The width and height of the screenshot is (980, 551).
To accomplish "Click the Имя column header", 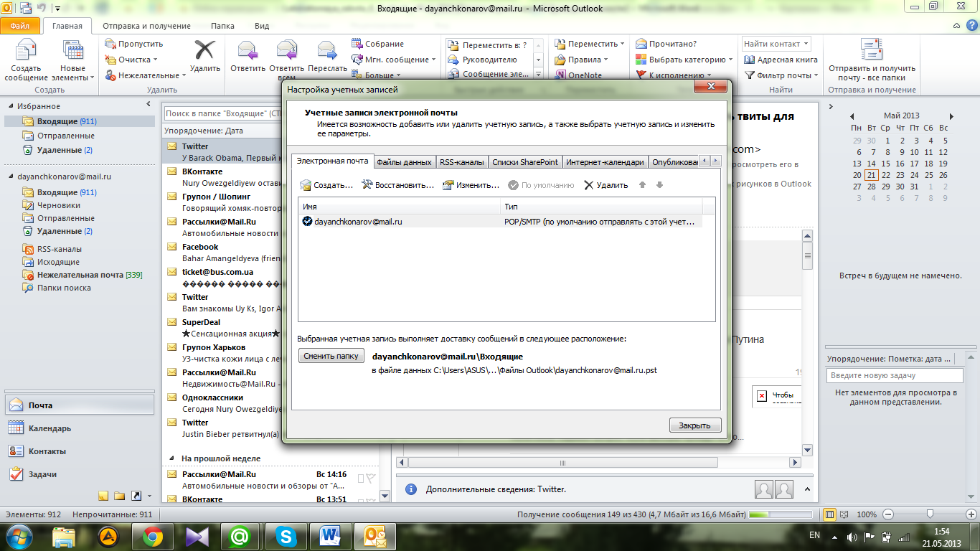I will pos(399,207).
